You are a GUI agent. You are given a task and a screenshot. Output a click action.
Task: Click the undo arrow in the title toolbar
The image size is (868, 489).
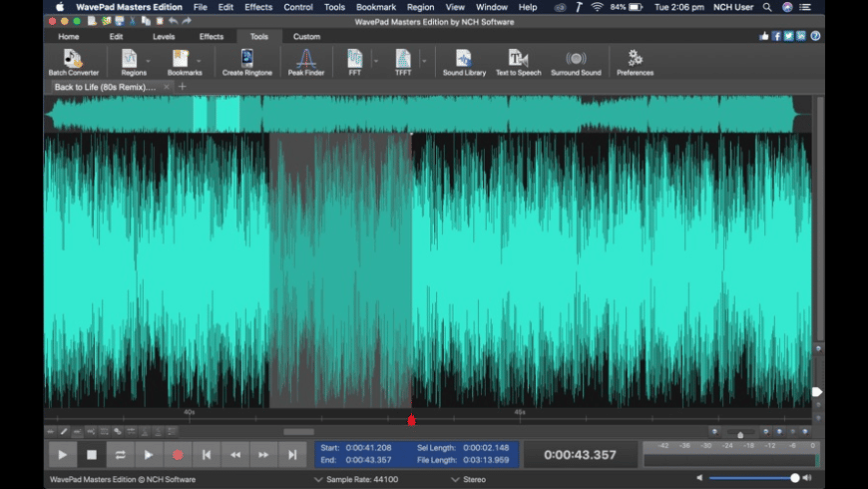[x=174, y=21]
